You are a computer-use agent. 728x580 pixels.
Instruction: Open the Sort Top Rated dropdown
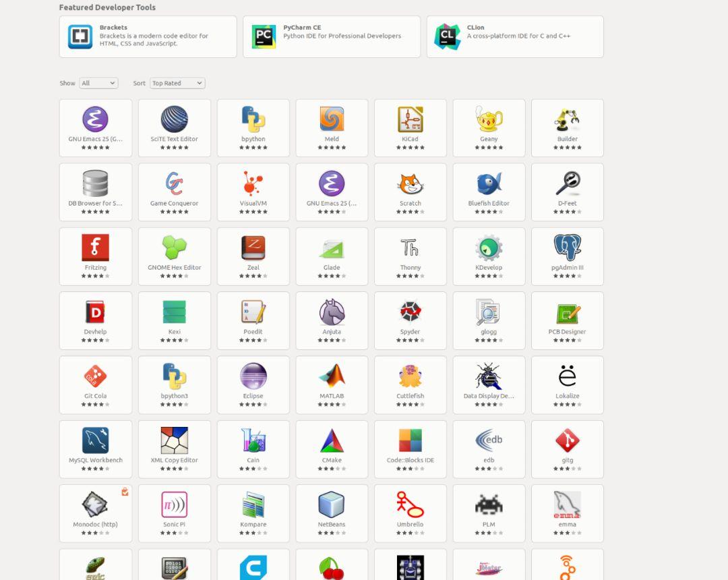point(177,83)
